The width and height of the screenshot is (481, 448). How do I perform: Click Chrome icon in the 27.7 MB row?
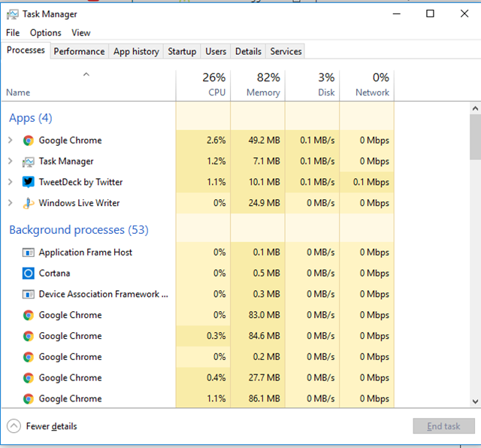(x=29, y=378)
